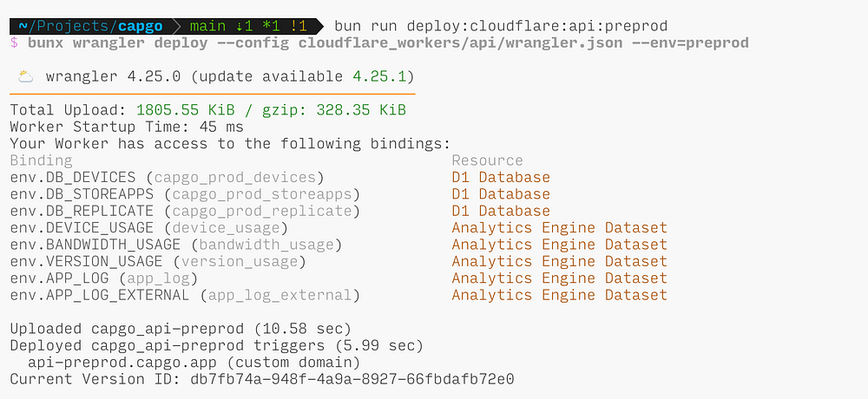The image size is (868, 399).
Task: Click the env.DB_STOREAPPS binding row
Action: (185, 194)
